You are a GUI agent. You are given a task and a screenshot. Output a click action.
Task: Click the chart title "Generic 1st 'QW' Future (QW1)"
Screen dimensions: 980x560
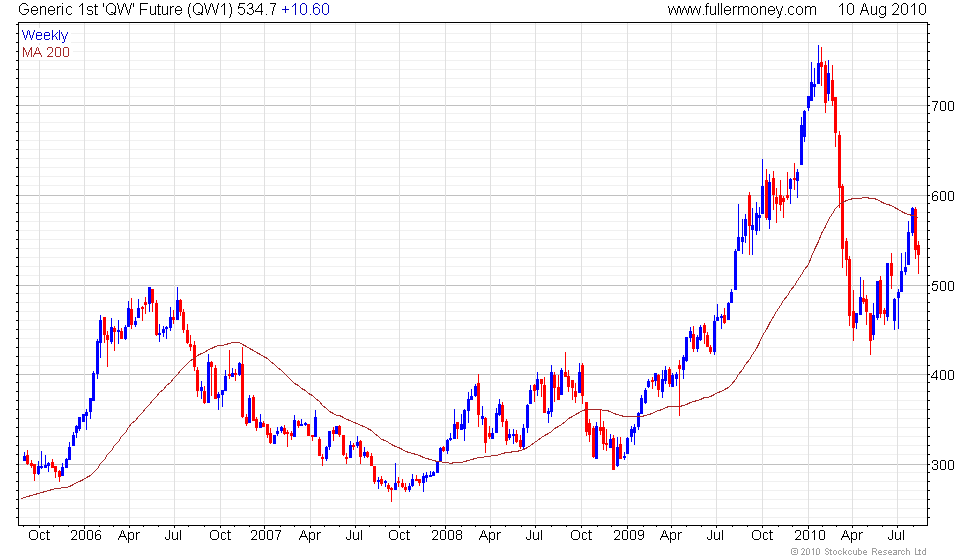pos(126,9)
